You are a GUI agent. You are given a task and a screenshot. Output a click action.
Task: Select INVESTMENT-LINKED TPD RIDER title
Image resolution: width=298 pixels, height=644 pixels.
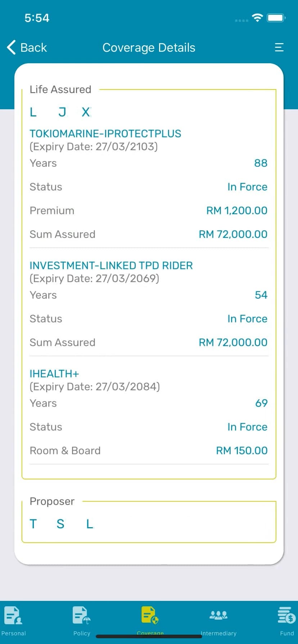pos(111,266)
